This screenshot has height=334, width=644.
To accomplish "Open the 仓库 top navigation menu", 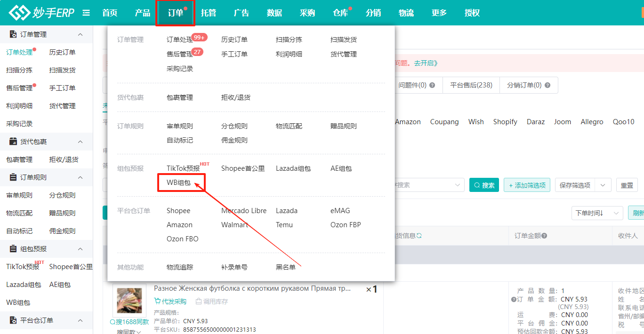I will pyautogui.click(x=340, y=13).
